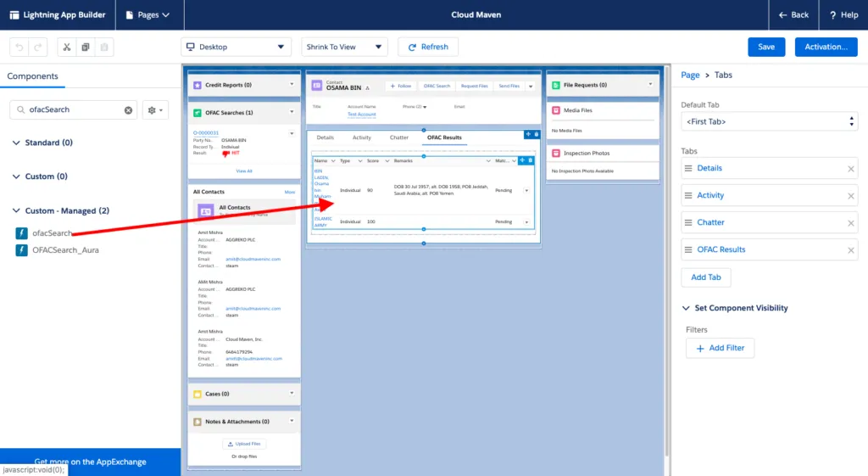The height and width of the screenshot is (476, 868).
Task: Switch to the Activity tab in canvas
Action: coord(362,137)
